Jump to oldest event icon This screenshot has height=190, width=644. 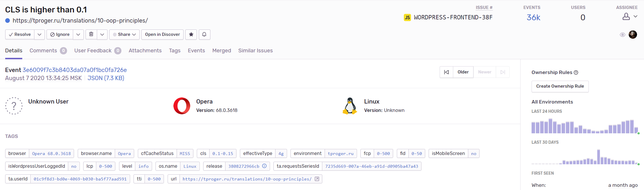point(446,72)
